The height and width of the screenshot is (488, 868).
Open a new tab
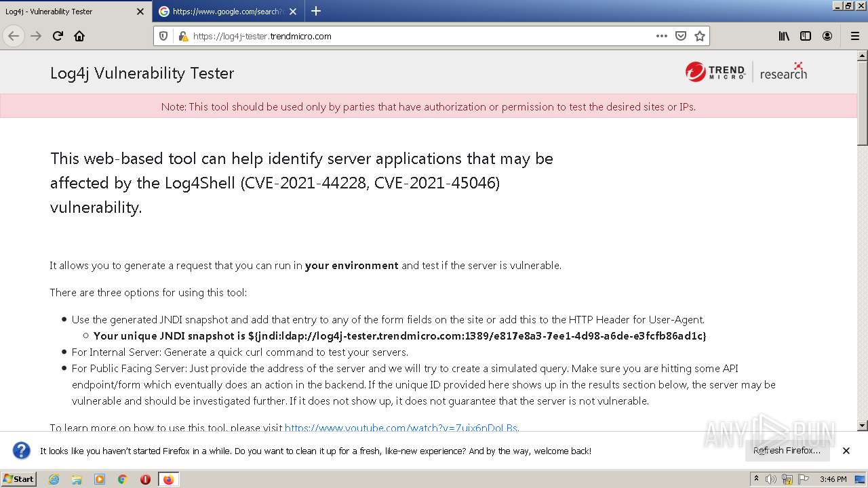pyautogui.click(x=316, y=11)
